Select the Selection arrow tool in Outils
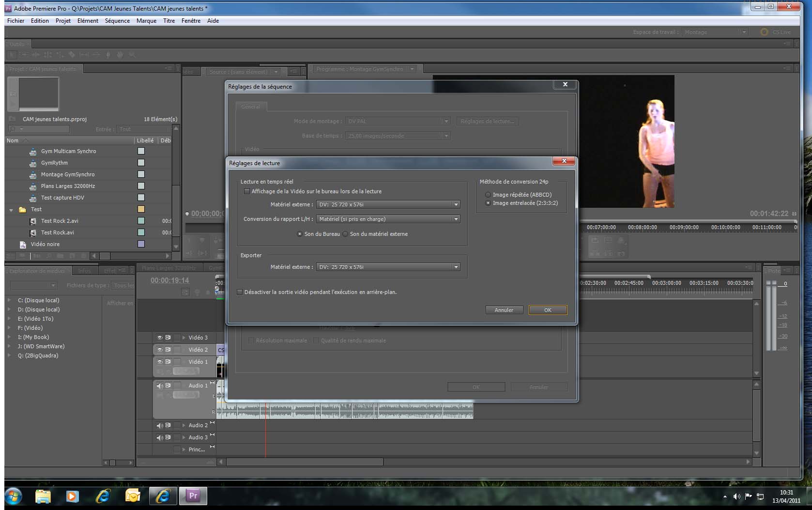This screenshot has height=510, width=812. 12,55
